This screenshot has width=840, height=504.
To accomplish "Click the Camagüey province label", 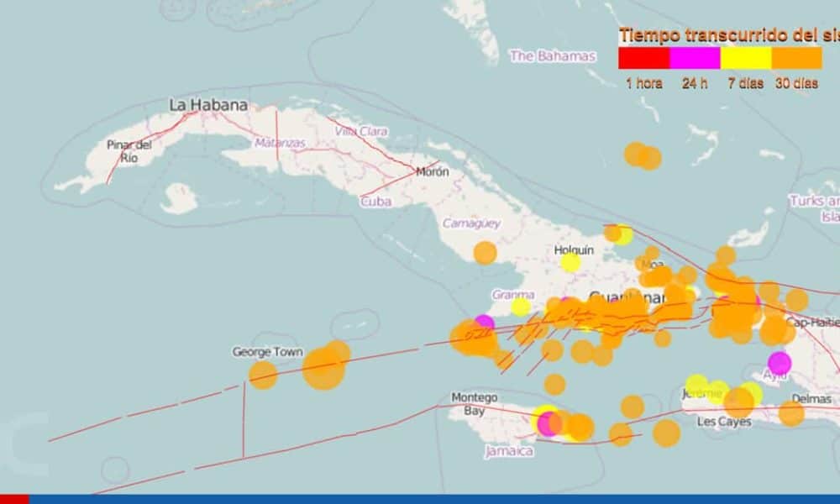I will (x=471, y=223).
